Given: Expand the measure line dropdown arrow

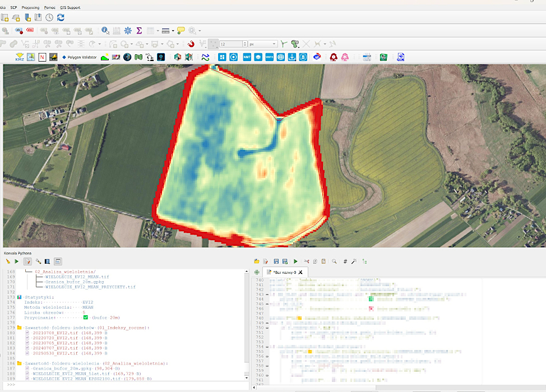Looking at the screenshot, I should (x=173, y=31).
